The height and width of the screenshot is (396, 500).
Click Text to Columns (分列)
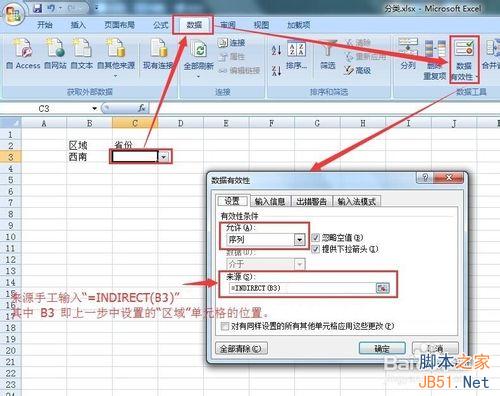pos(408,53)
